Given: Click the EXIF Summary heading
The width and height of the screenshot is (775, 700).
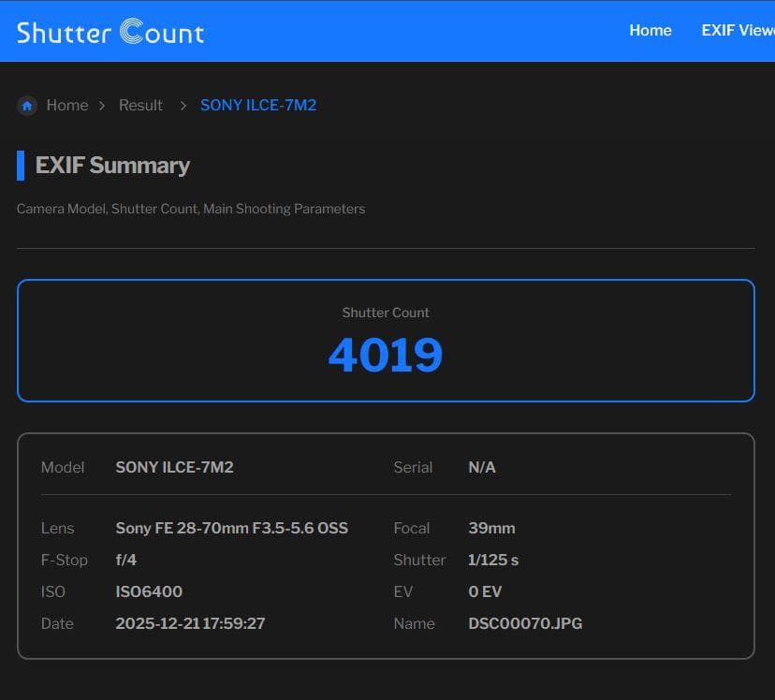Looking at the screenshot, I should coord(112,166).
